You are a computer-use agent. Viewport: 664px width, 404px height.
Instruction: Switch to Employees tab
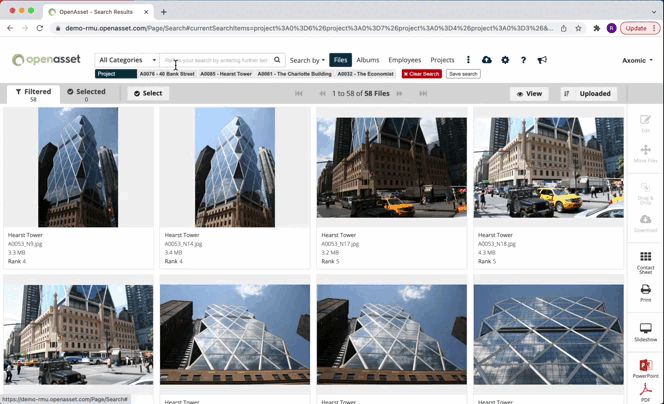(404, 60)
